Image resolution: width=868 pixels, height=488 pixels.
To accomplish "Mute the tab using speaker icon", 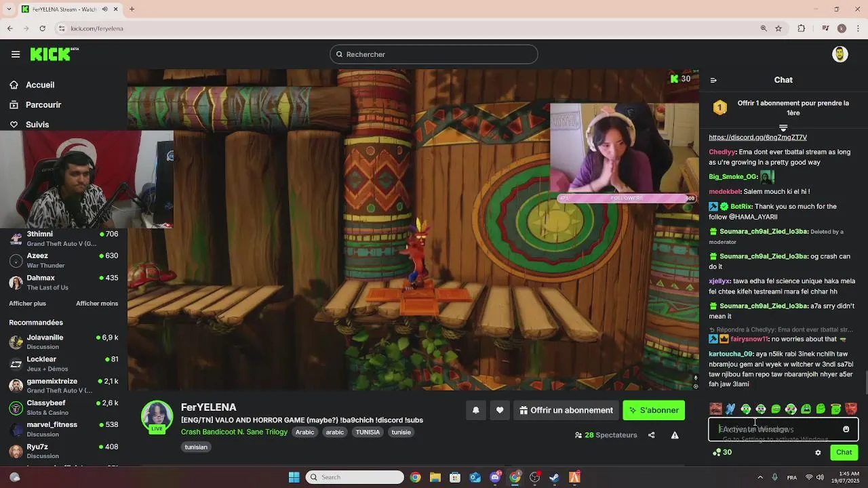I will (104, 9).
